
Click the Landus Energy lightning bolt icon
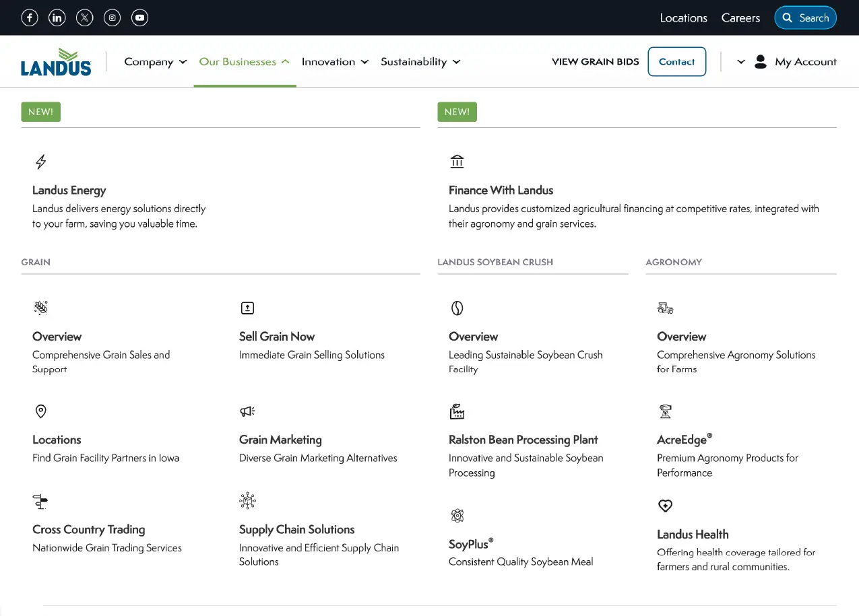41,162
